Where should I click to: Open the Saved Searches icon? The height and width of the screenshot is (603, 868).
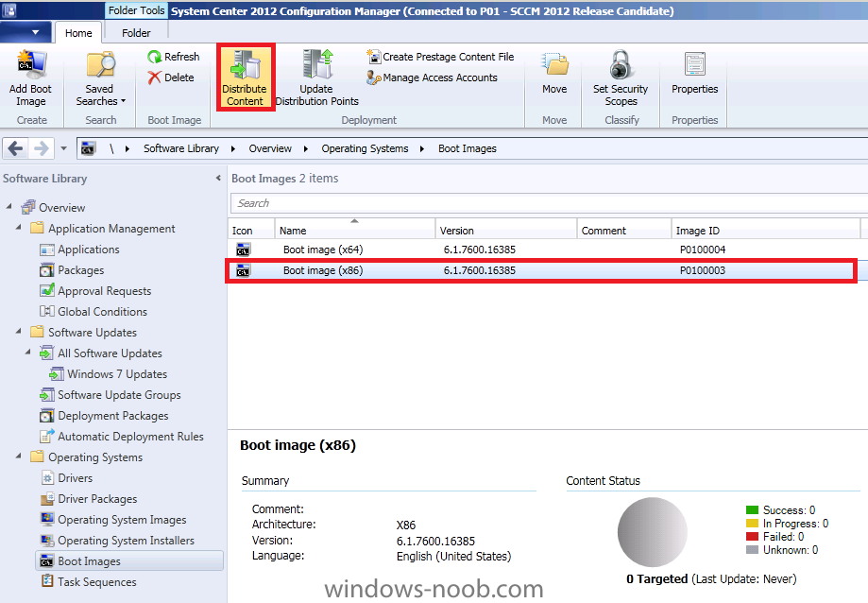pyautogui.click(x=100, y=65)
